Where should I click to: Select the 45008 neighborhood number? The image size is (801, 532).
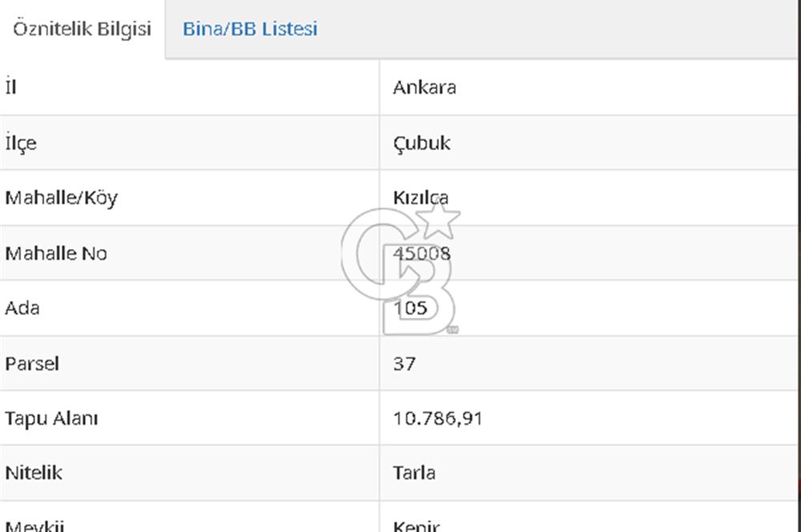point(422,253)
